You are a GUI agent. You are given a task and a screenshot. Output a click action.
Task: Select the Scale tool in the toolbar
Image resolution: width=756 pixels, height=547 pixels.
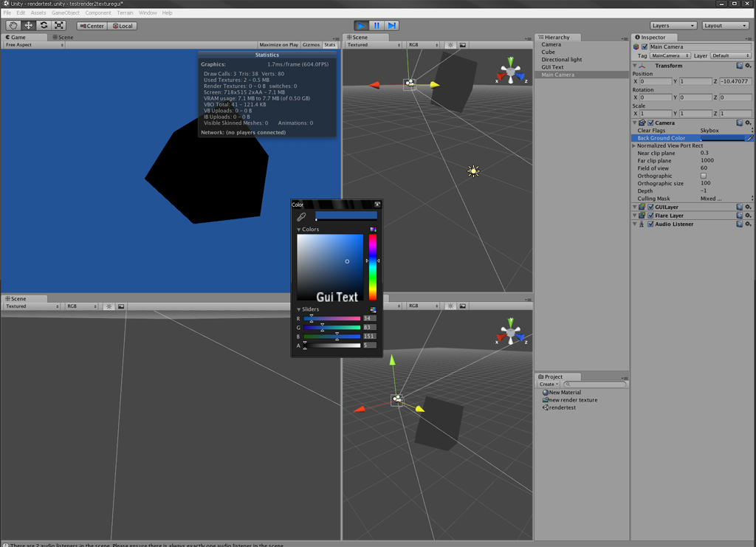pos(59,25)
